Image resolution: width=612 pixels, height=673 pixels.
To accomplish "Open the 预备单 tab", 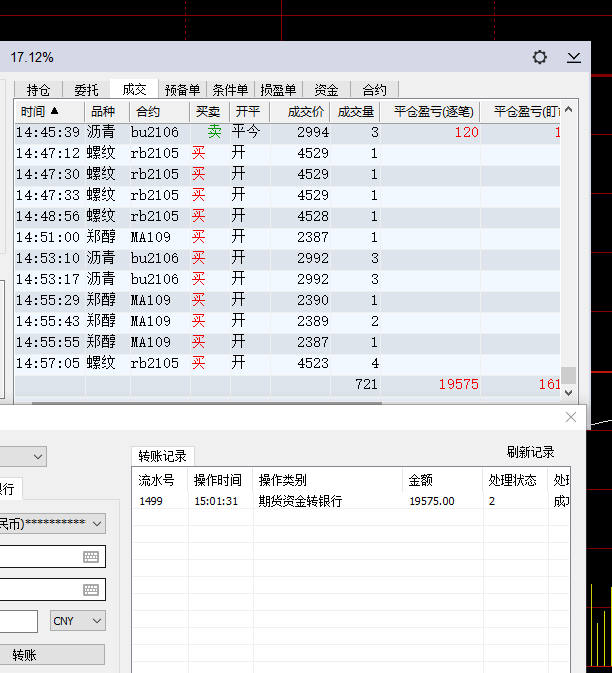I will click(x=182, y=90).
